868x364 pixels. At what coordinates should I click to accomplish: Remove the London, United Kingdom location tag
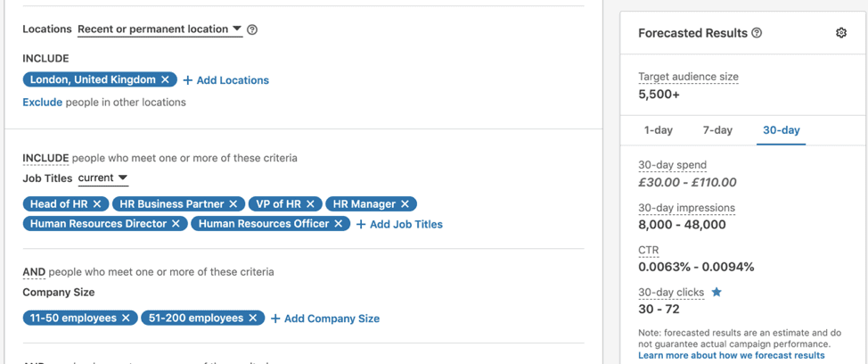(x=166, y=80)
